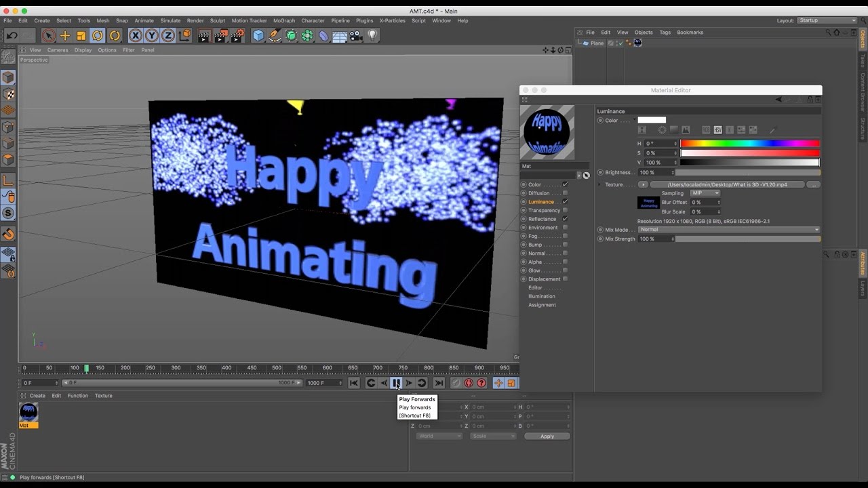Open the Mix Mode Normal dropdown

click(728, 229)
